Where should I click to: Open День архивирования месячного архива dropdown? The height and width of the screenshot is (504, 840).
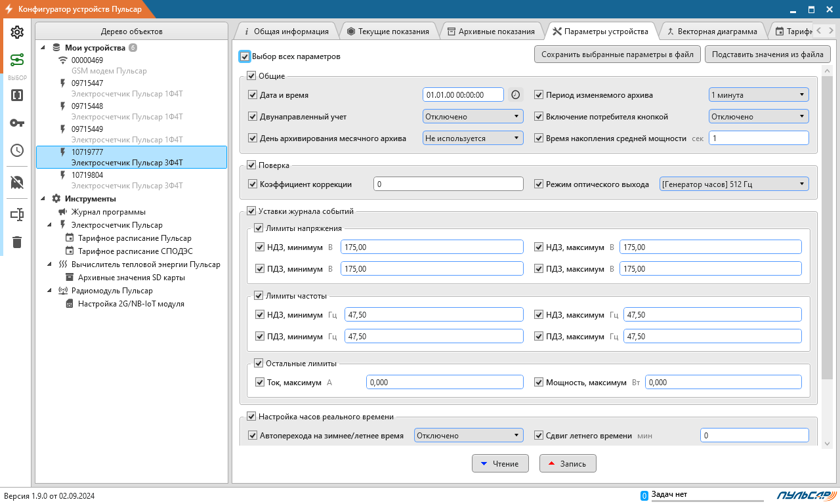[473, 138]
